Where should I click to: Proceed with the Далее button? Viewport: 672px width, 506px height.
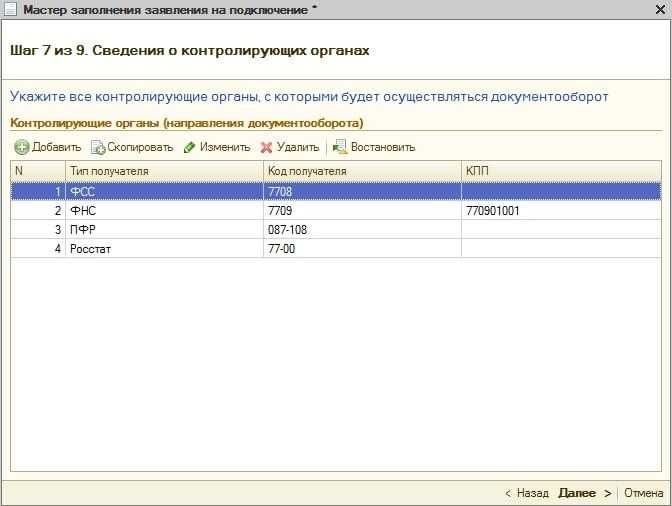tap(584, 493)
